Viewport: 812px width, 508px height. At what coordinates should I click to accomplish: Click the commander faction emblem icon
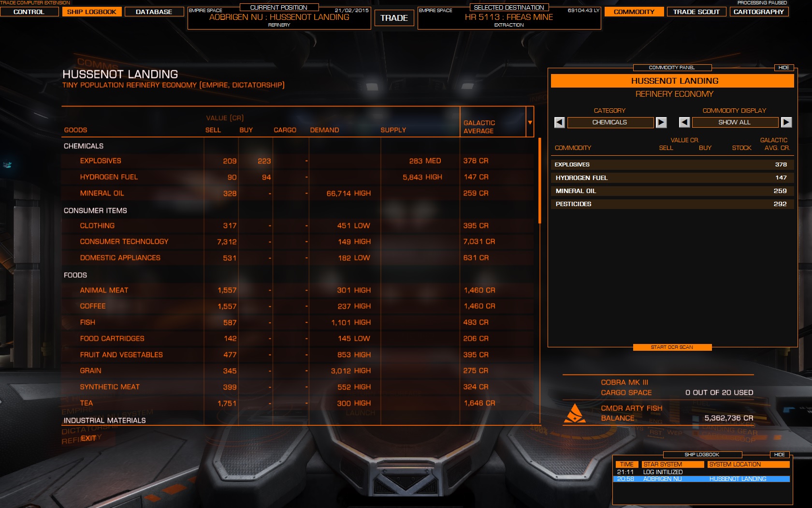pyautogui.click(x=575, y=413)
